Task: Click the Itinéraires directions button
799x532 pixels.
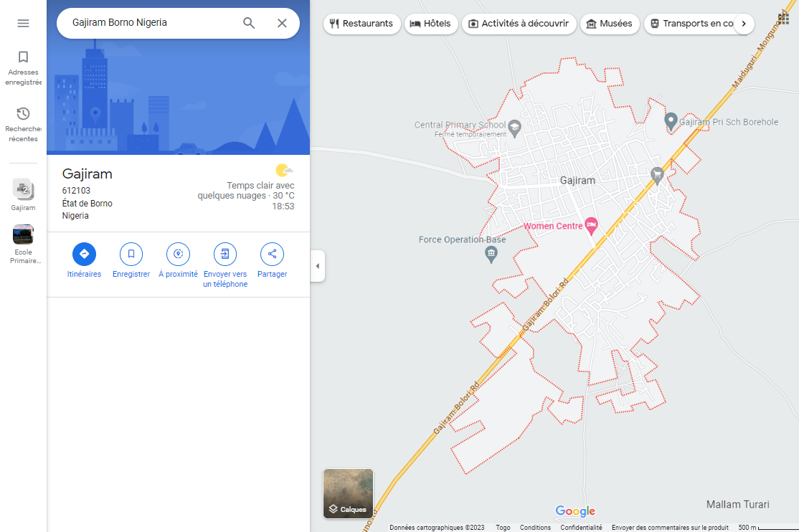Action: point(84,254)
